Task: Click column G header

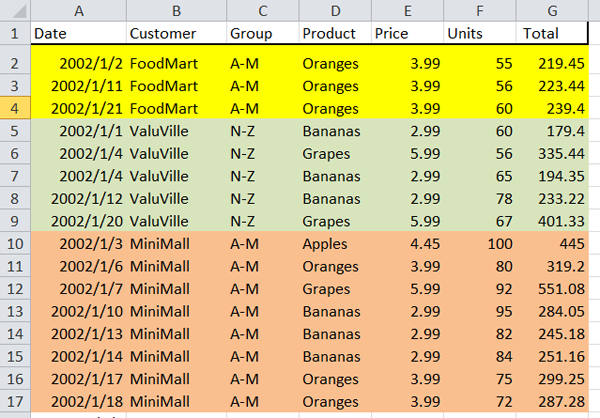Action: (x=551, y=9)
